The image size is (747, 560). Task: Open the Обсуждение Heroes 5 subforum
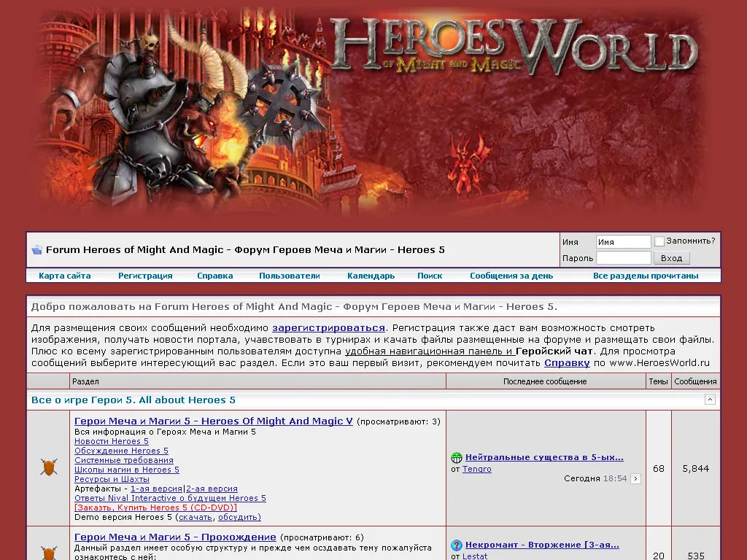(121, 451)
